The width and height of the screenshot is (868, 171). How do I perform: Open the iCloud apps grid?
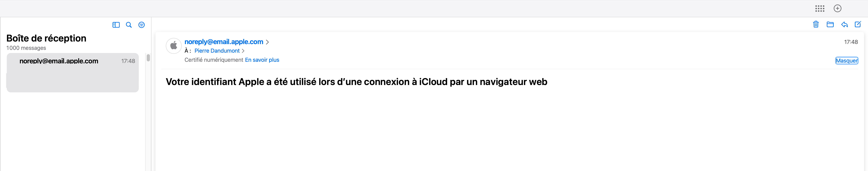coord(820,8)
